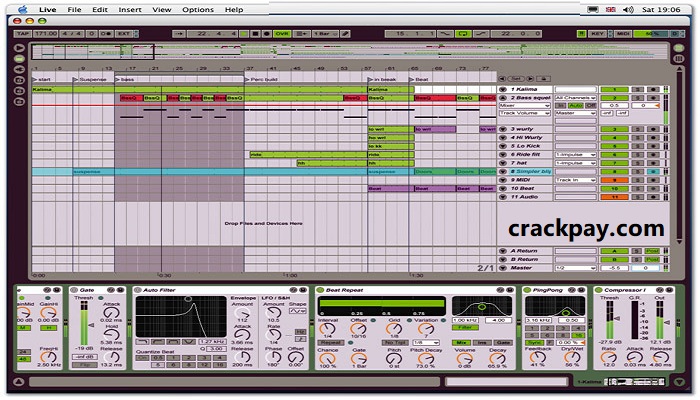Open the 1 Bar quantization menu
Viewport: 700px width, 400px height.
tap(325, 34)
